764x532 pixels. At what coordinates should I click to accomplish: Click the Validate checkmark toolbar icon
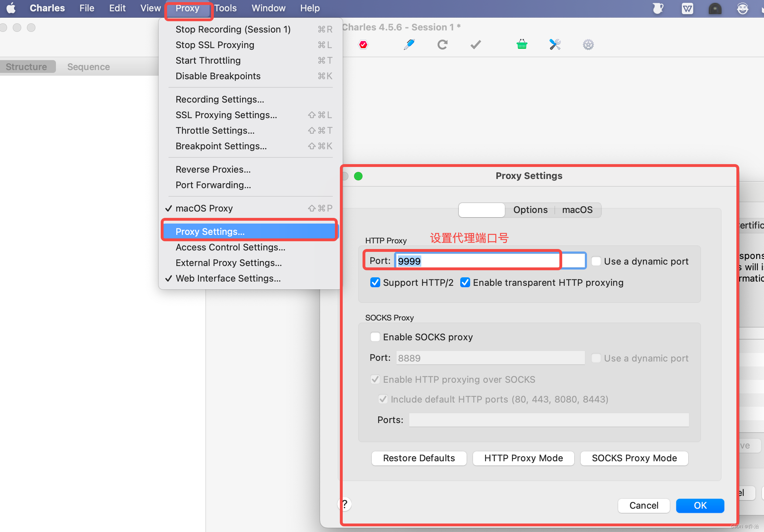coord(475,45)
